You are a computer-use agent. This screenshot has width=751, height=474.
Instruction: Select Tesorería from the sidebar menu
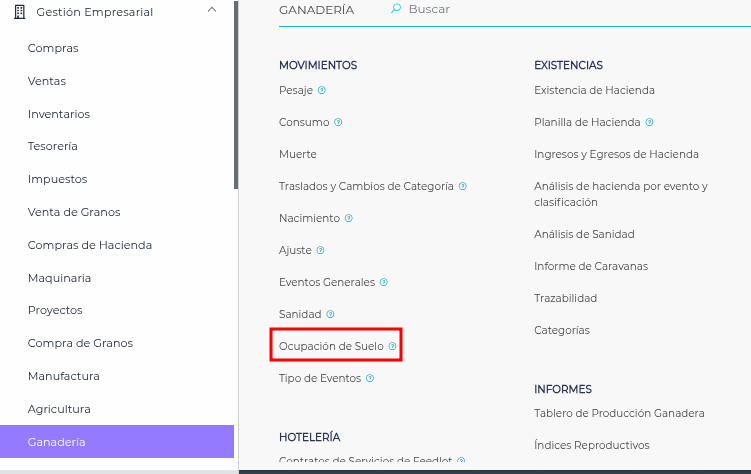53,146
